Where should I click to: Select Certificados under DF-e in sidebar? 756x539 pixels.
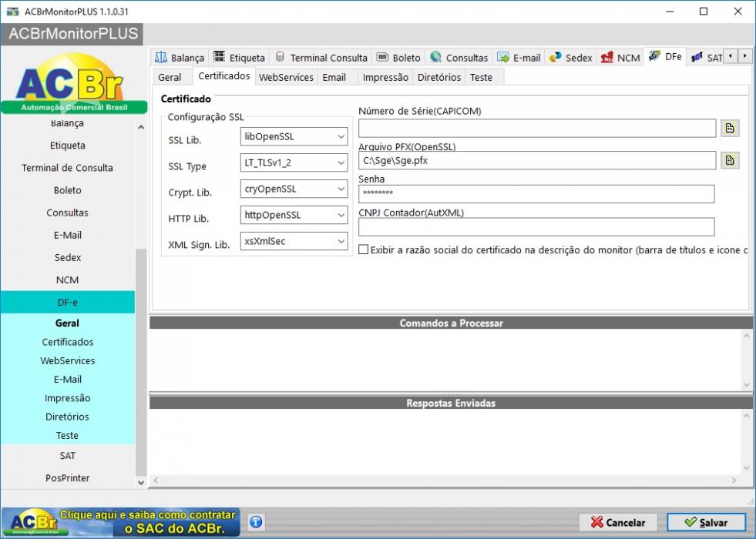coord(68,342)
